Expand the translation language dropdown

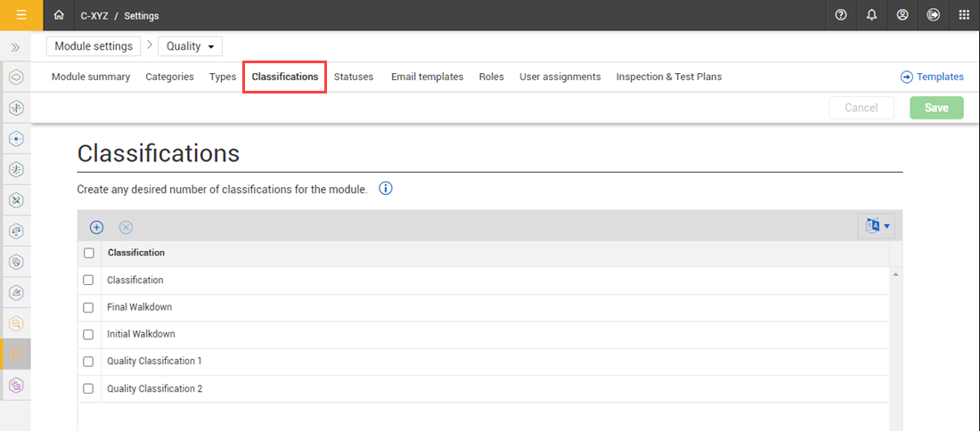(877, 226)
